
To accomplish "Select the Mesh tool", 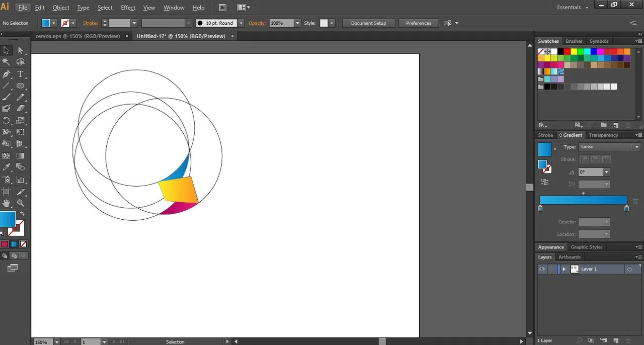I will (7, 156).
